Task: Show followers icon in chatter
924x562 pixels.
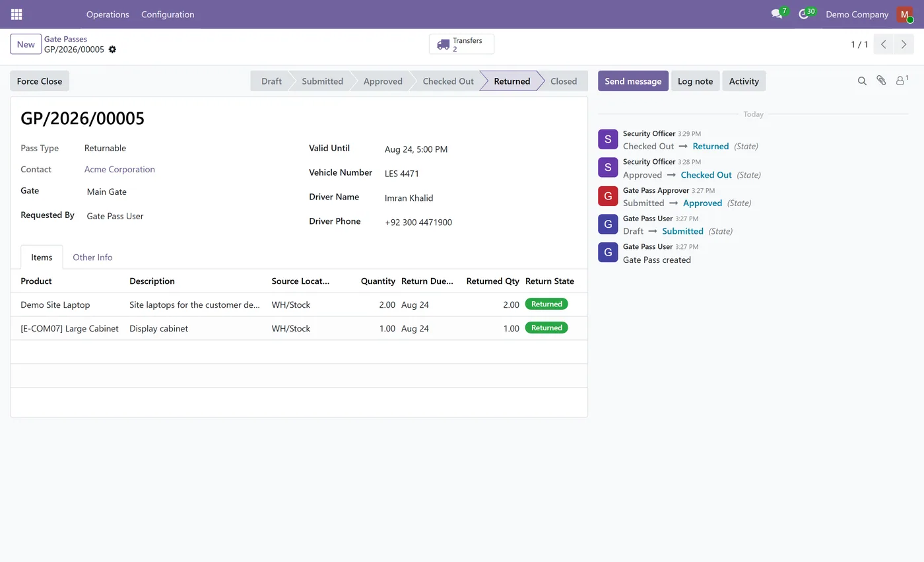Action: 902,81
